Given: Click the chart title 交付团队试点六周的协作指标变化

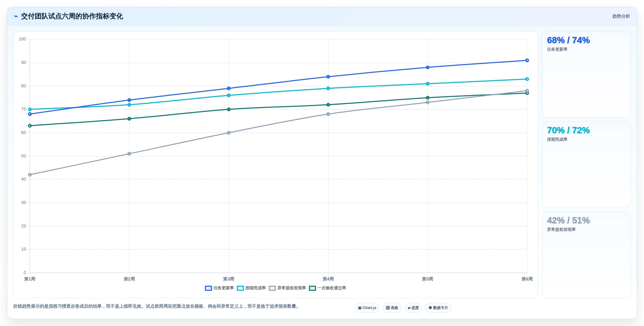Looking at the screenshot, I should click(72, 16).
